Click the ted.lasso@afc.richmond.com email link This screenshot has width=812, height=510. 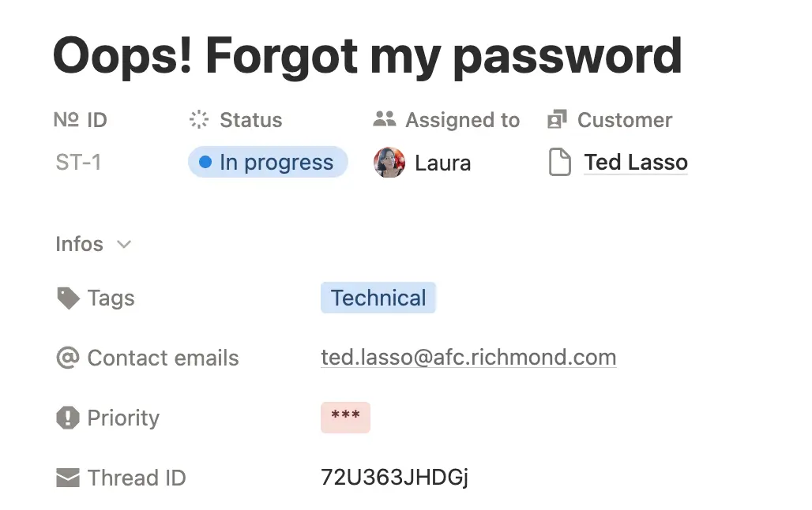click(x=468, y=358)
